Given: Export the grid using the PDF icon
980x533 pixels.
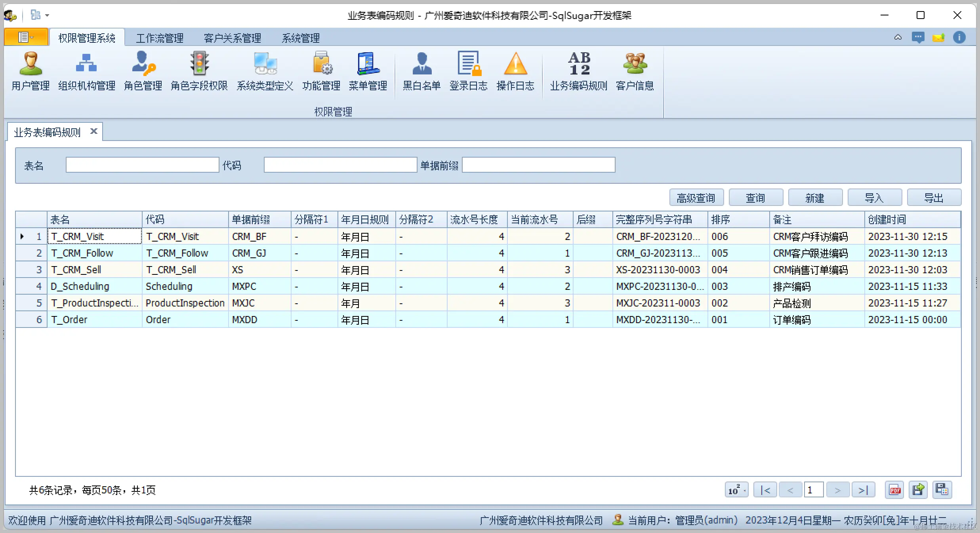Looking at the screenshot, I should pos(894,490).
